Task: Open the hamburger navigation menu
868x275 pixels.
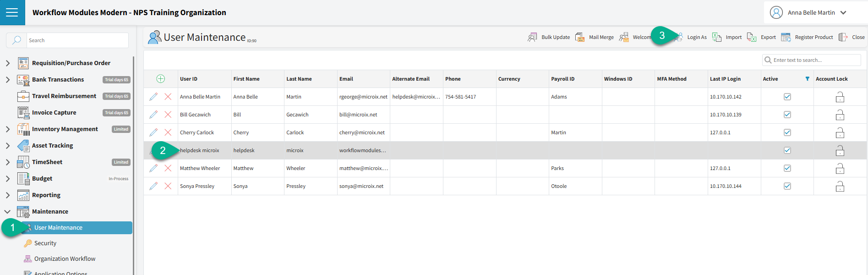Action: (12, 12)
